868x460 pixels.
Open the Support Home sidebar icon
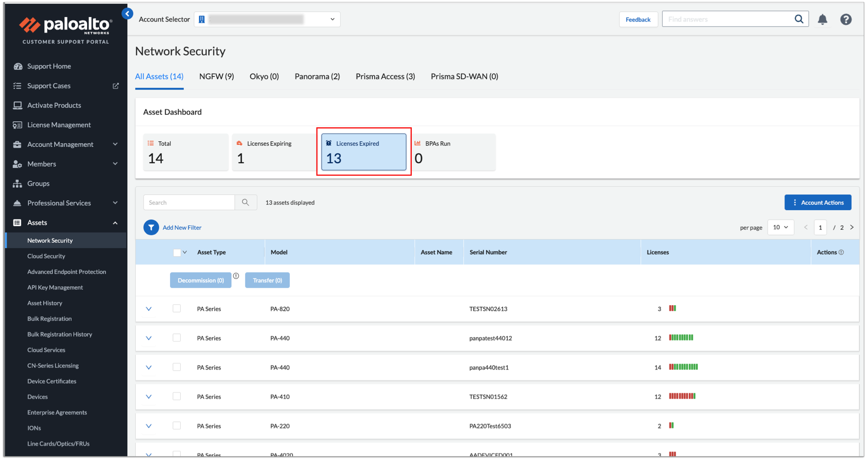coord(18,66)
